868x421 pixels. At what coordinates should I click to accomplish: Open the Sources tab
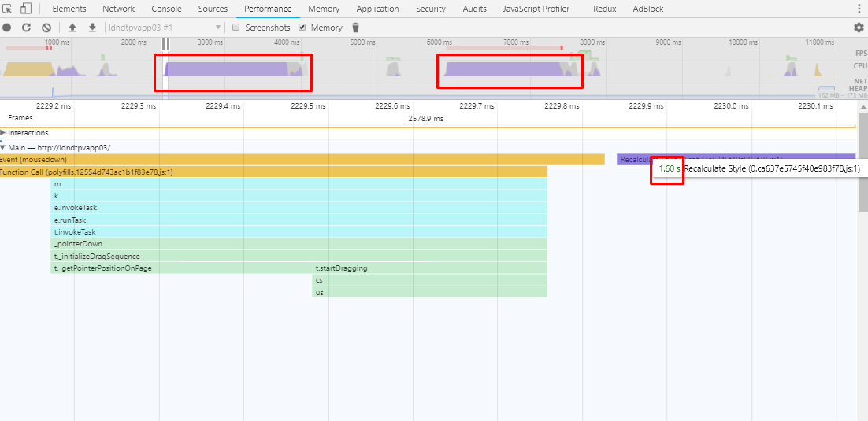213,9
